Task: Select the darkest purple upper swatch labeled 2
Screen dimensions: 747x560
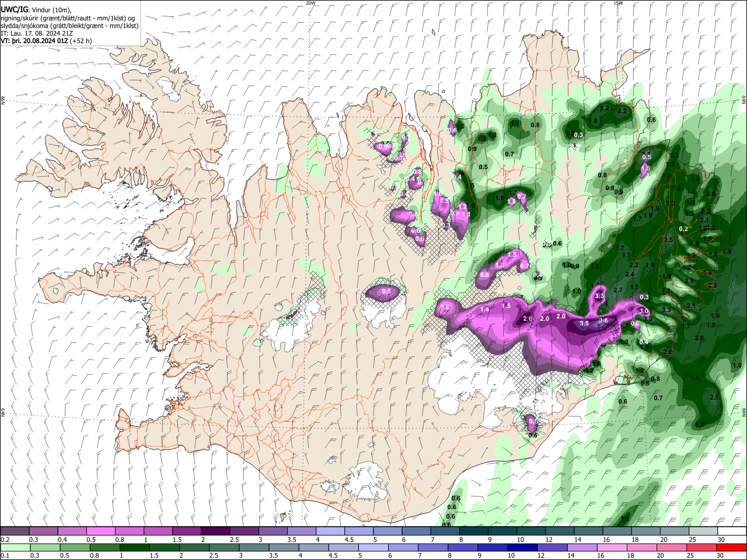Action: (x=215, y=531)
